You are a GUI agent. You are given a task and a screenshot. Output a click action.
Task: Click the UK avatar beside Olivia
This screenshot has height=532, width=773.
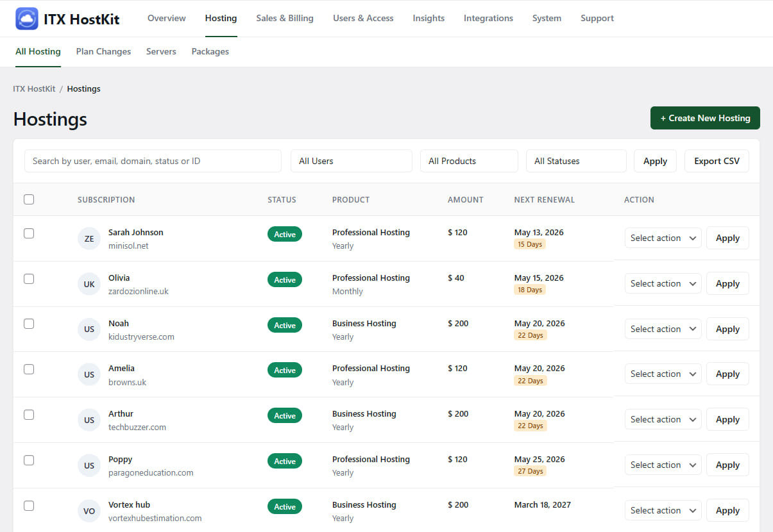click(x=89, y=284)
